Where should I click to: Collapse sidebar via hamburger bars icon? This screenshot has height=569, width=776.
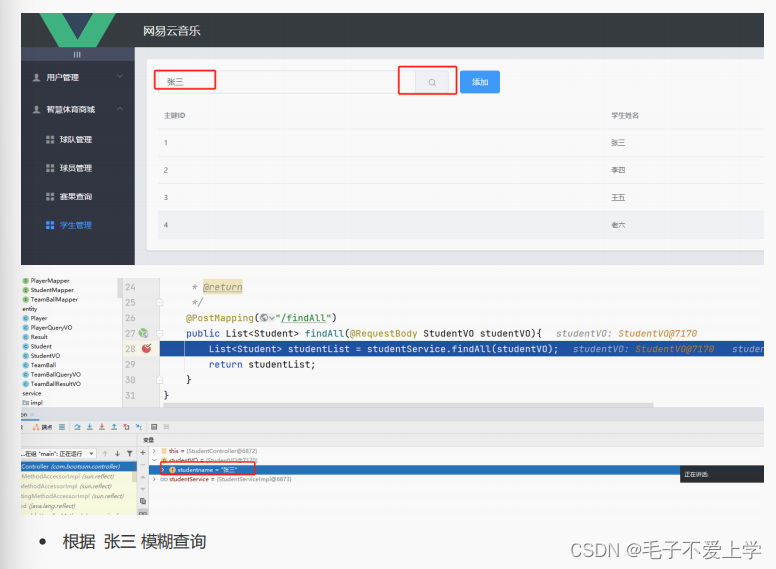[x=77, y=54]
